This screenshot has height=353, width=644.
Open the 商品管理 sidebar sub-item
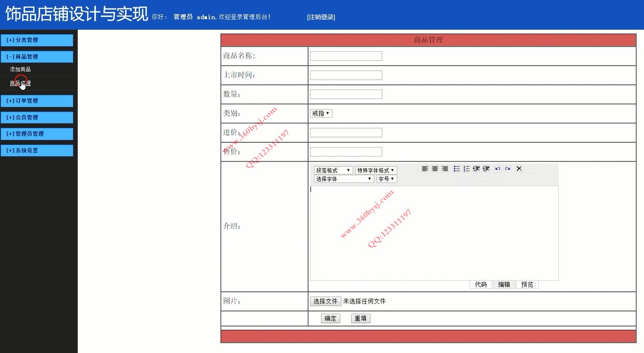(20, 83)
